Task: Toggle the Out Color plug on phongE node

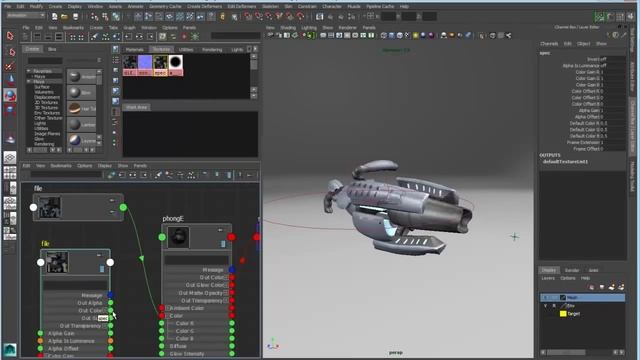Action: pos(232,278)
